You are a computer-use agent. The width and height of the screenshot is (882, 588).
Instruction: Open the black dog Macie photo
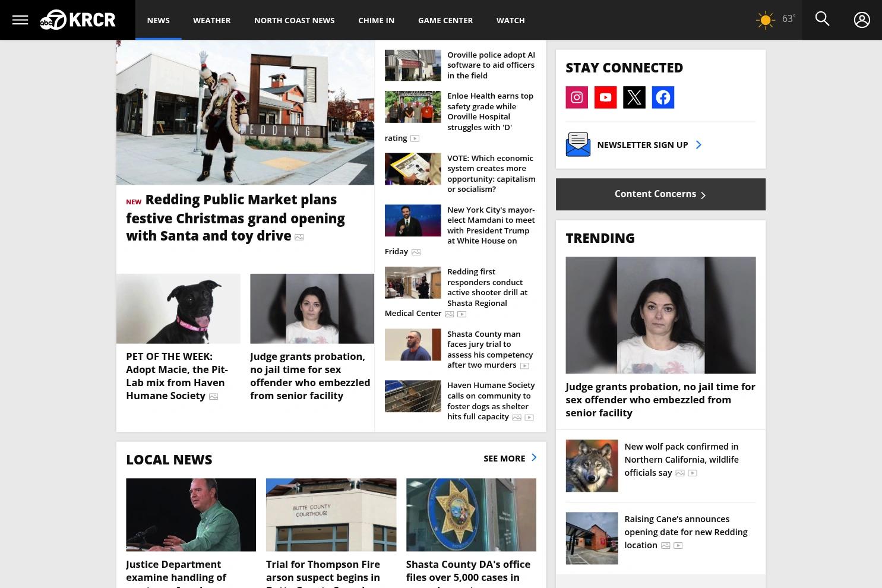click(178, 308)
